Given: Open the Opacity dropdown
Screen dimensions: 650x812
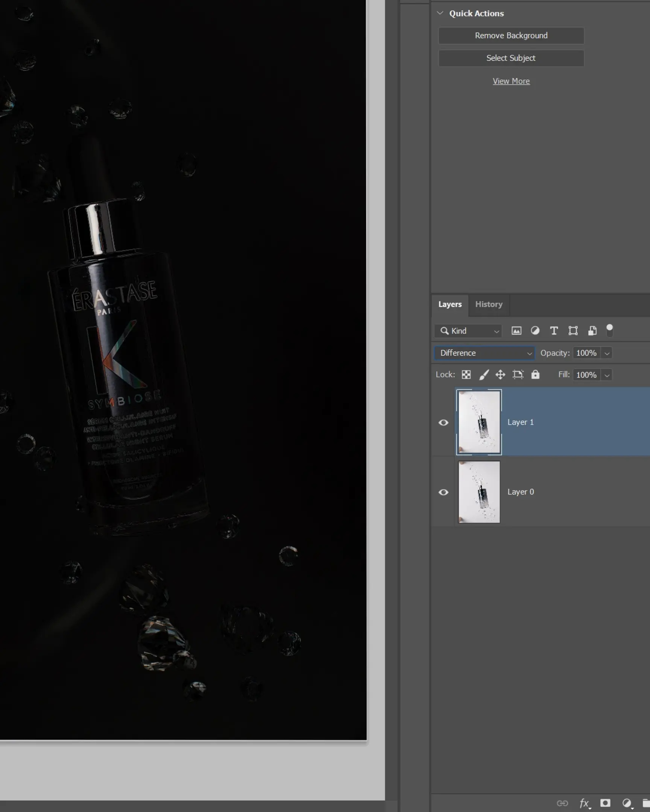Looking at the screenshot, I should pyautogui.click(x=607, y=353).
